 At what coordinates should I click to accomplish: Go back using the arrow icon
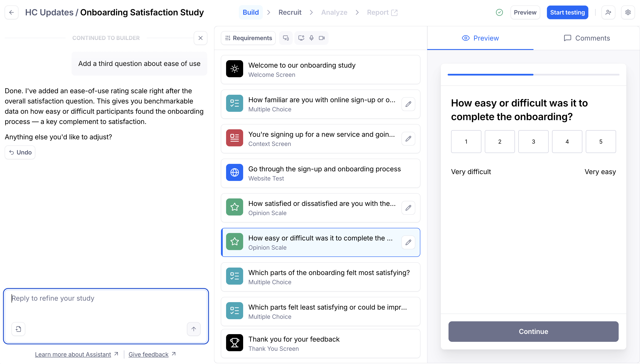(x=12, y=13)
